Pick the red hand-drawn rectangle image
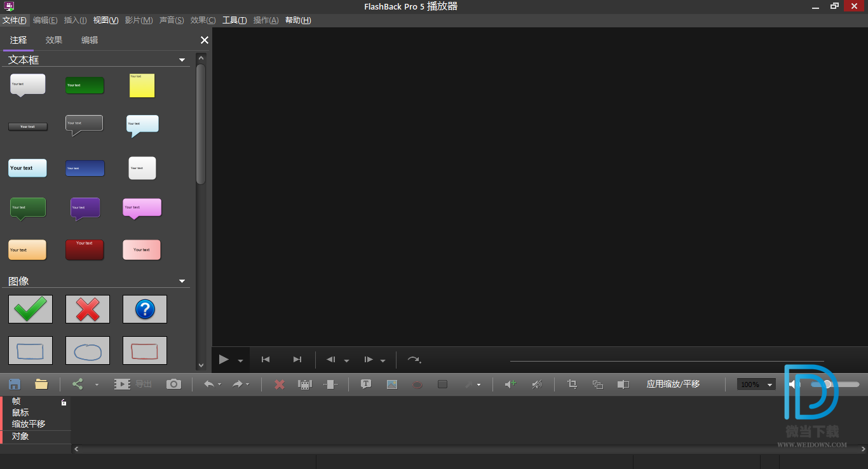868x469 pixels. click(x=145, y=351)
